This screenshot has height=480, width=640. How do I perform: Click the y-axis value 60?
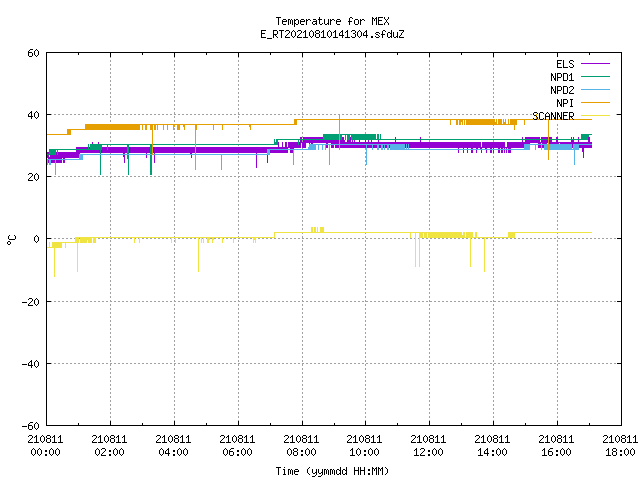pos(33,53)
